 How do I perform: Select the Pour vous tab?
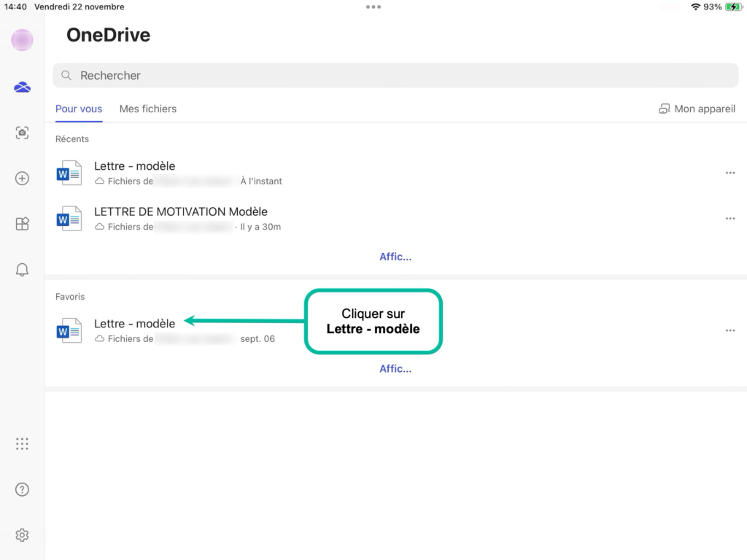(79, 109)
